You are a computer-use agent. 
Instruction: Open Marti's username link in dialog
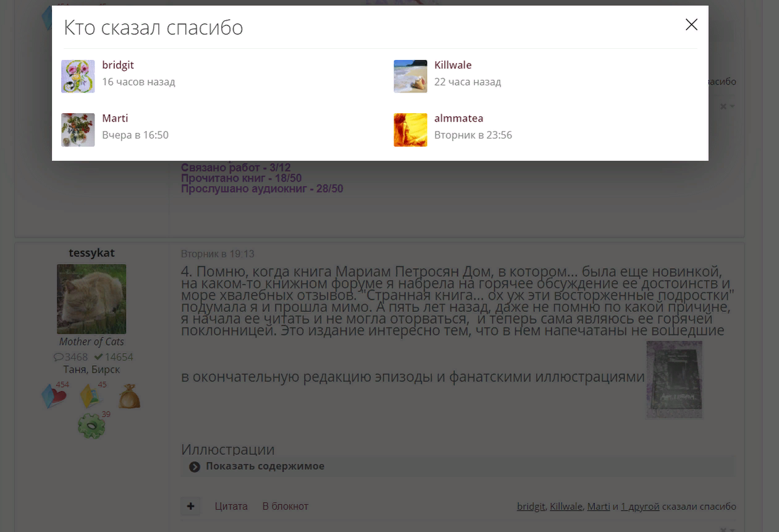pyautogui.click(x=115, y=118)
